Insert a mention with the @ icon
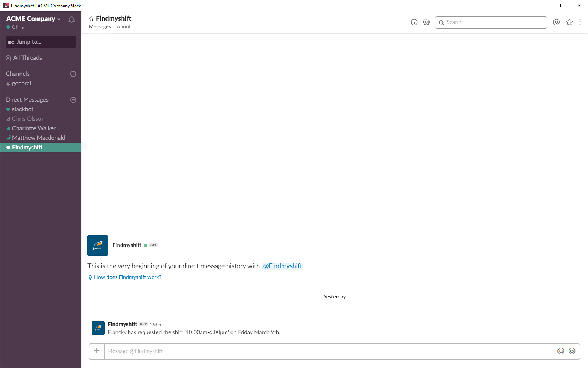Viewport: 588px width, 368px height. tap(561, 351)
